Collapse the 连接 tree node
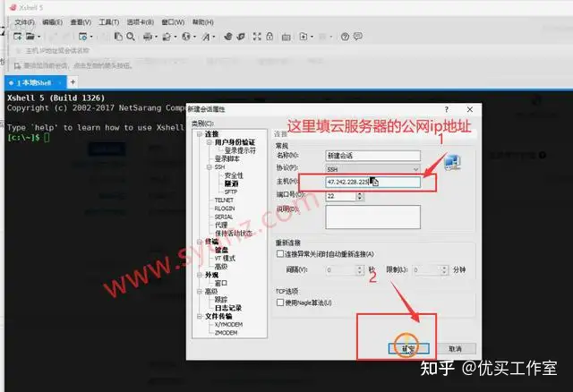This screenshot has height=392, width=573. 200,134
